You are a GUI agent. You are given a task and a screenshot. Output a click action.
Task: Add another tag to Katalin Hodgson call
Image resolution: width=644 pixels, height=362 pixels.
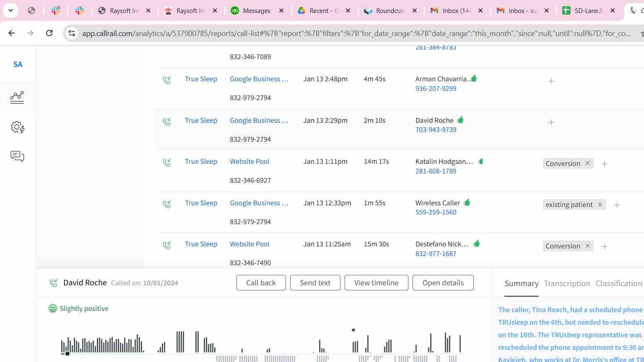[604, 164]
